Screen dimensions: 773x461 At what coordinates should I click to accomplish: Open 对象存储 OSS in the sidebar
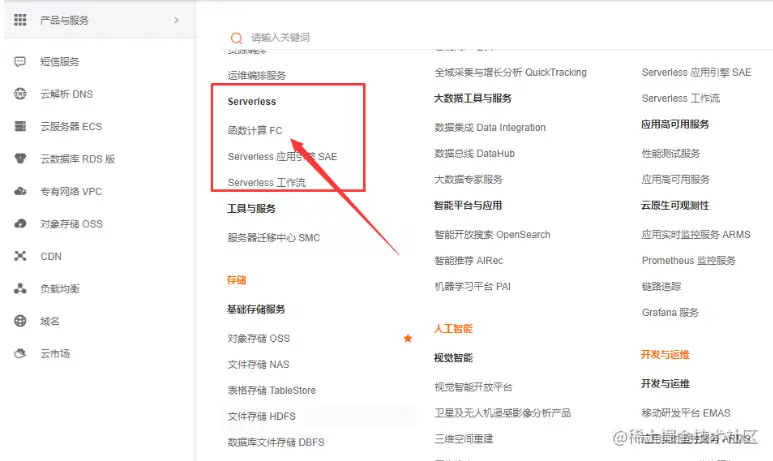pyautogui.click(x=71, y=224)
